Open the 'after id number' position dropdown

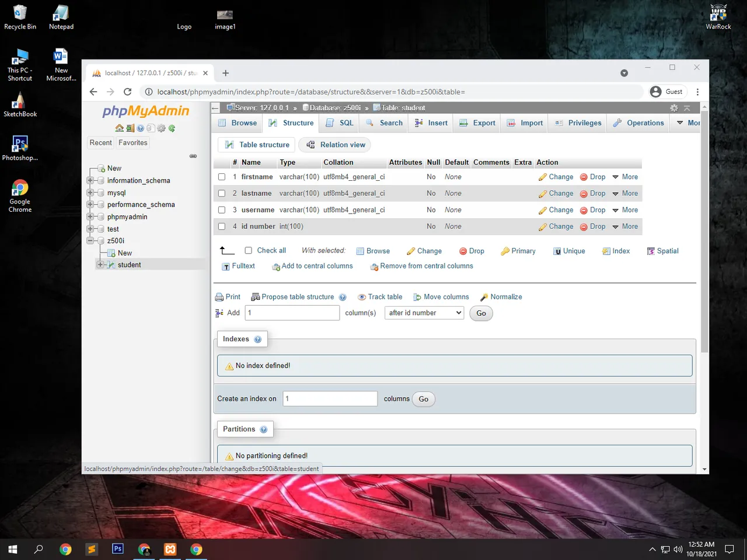pos(424,313)
